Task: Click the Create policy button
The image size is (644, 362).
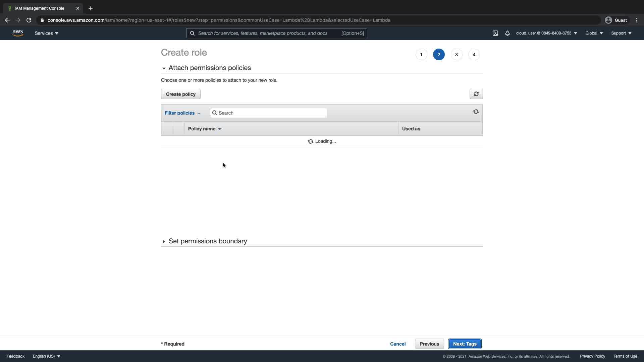Action: coord(180,94)
